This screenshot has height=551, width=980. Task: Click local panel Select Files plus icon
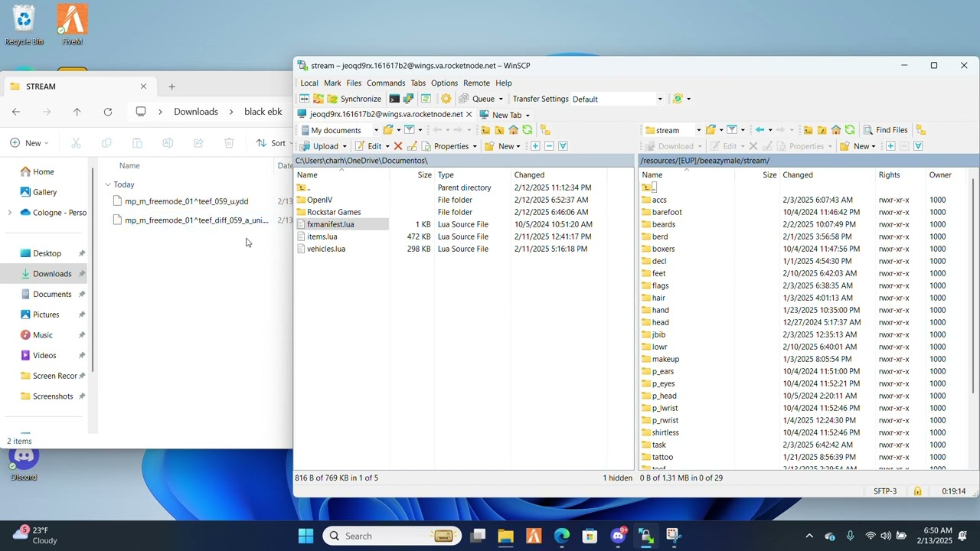click(535, 146)
